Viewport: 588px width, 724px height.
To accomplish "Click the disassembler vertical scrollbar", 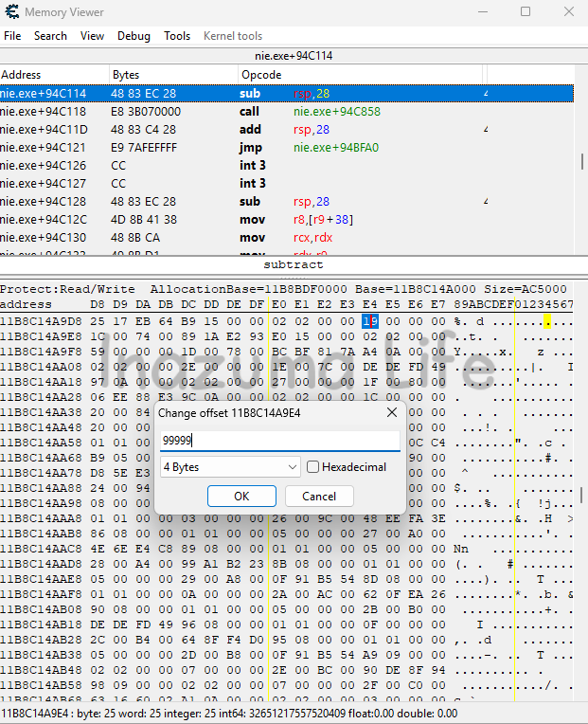I will pos(581,161).
